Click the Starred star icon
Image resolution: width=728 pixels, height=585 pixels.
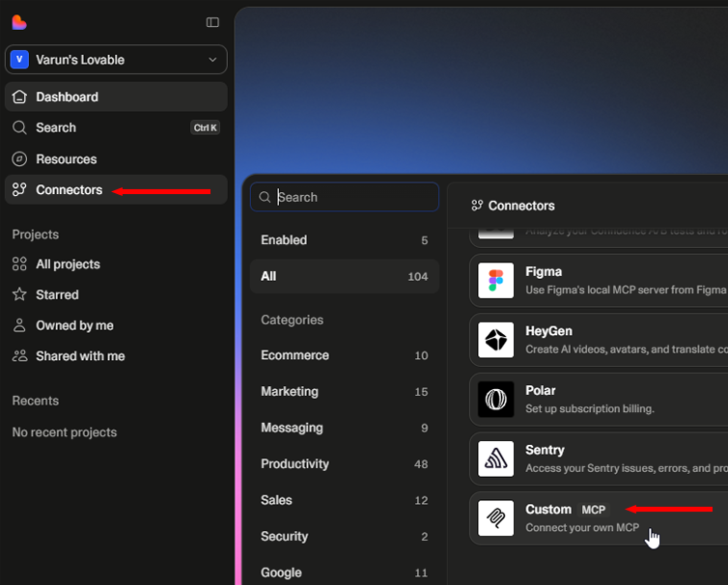[x=19, y=294]
